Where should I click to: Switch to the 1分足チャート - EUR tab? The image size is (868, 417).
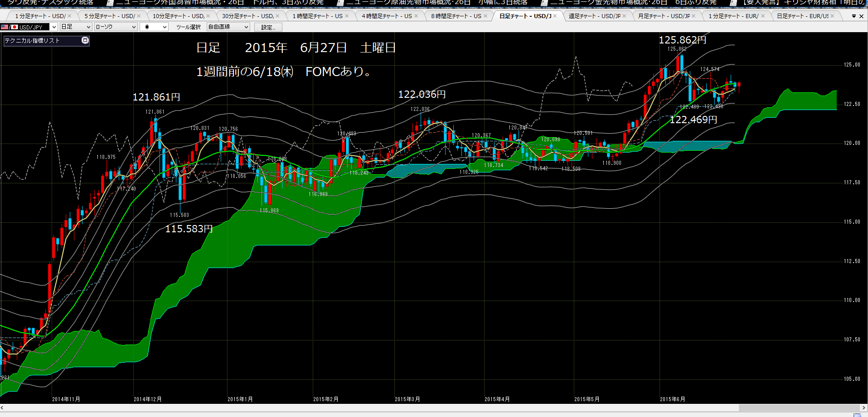733,16
